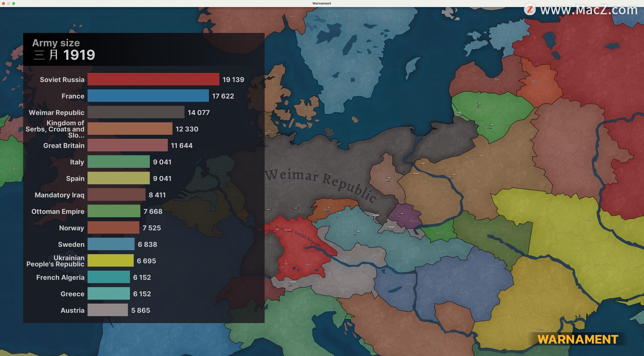Viewport: 644px width, 356px height.
Task: Select the blue France army bar
Action: [x=148, y=96]
